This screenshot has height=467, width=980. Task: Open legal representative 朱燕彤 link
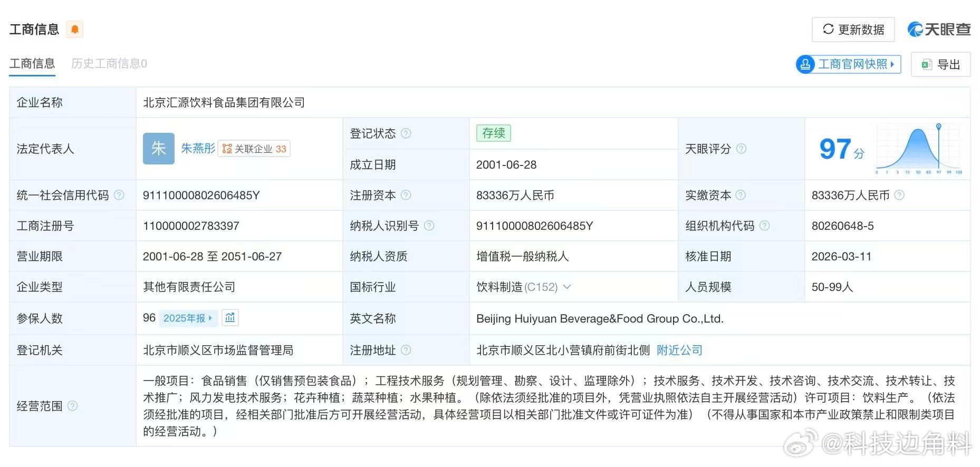tap(198, 149)
